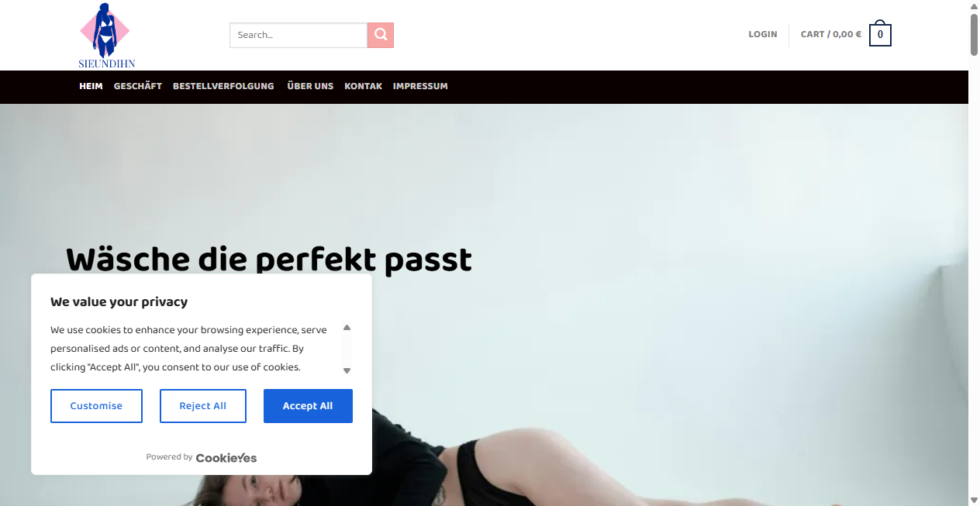Click the SIEUNDIHN logo
Screen dimensions: 980x506
(106, 36)
